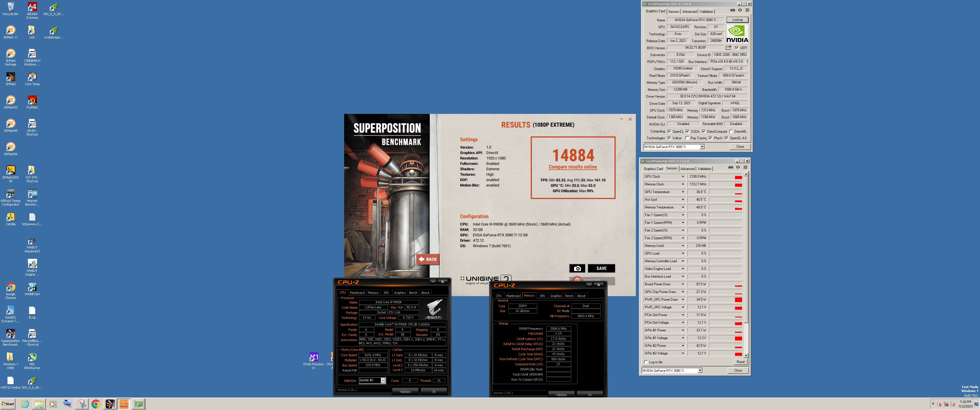Open Bench tab in left CPU-Z window
980x410 pixels.
(x=413, y=292)
